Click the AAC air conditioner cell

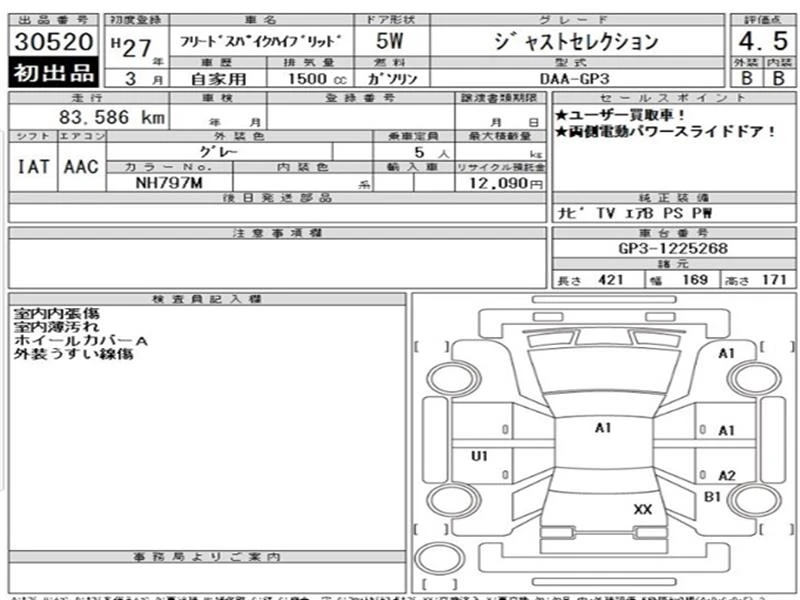click(82, 167)
